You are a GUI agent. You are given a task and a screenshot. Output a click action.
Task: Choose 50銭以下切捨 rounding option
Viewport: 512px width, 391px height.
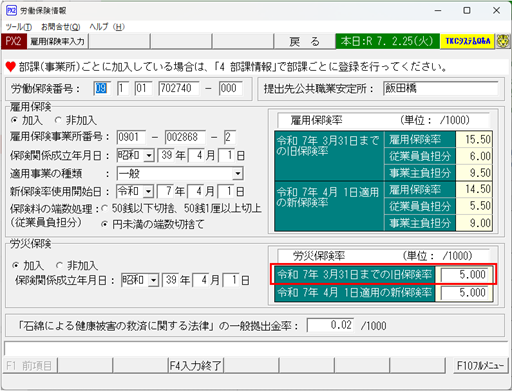[104, 208]
